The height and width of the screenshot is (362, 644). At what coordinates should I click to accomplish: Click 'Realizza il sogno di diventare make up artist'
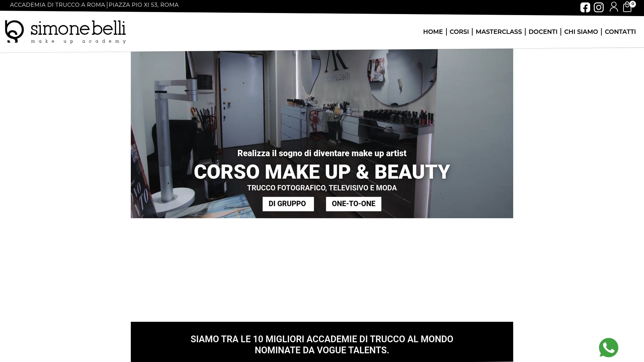pos(322,153)
